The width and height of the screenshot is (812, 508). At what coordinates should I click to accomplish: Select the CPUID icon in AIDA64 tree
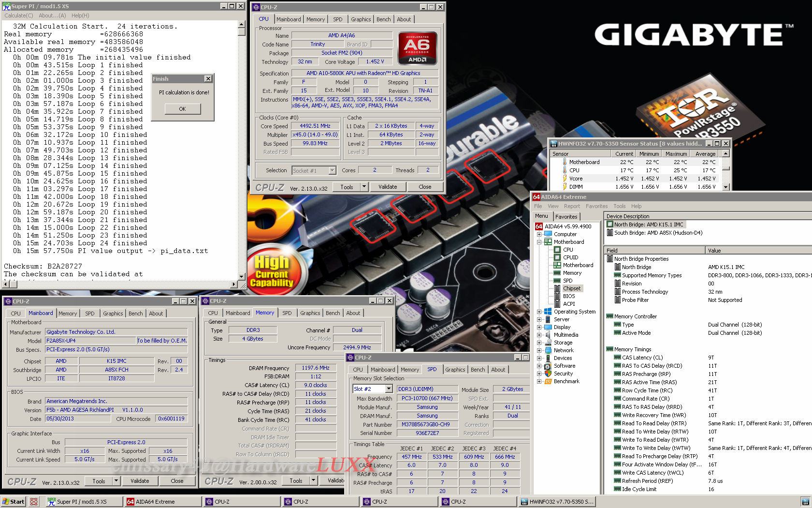557,257
